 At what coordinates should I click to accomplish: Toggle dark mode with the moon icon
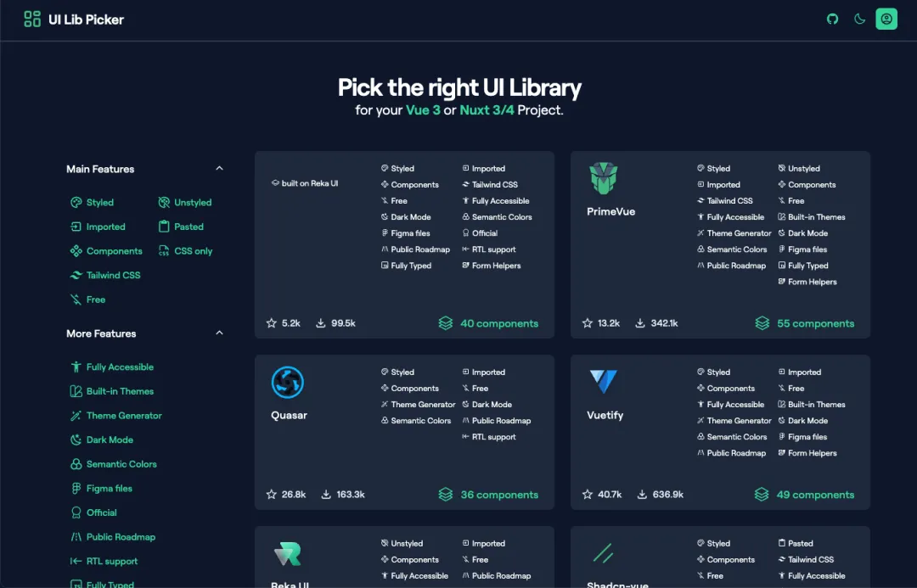tap(859, 19)
